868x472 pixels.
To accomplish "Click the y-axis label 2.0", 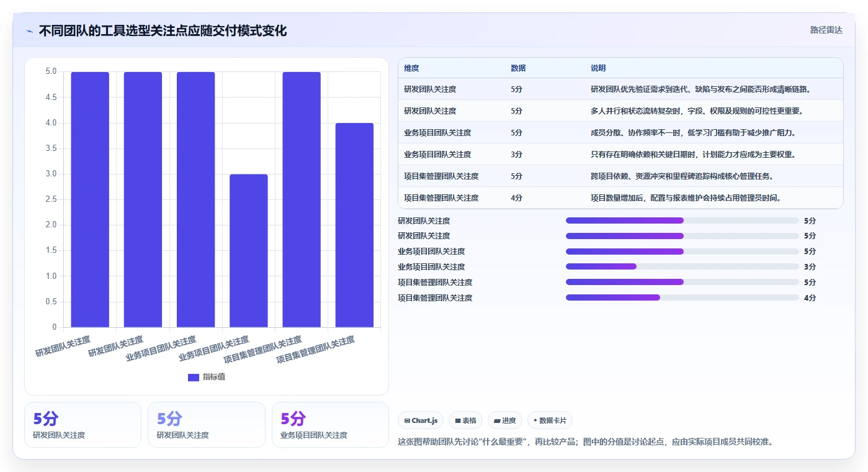I will 51,225.
